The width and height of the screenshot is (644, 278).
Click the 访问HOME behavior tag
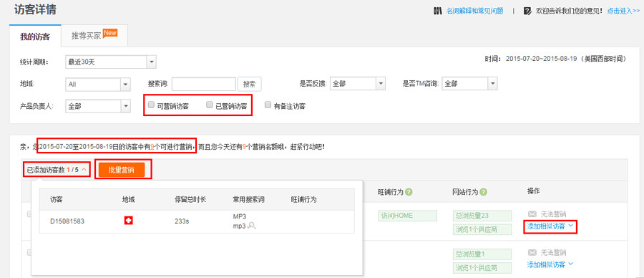coord(407,216)
